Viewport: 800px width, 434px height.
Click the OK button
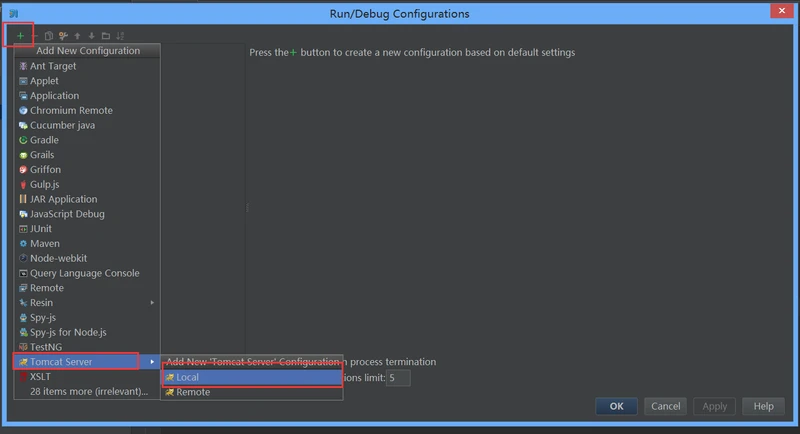click(x=616, y=406)
